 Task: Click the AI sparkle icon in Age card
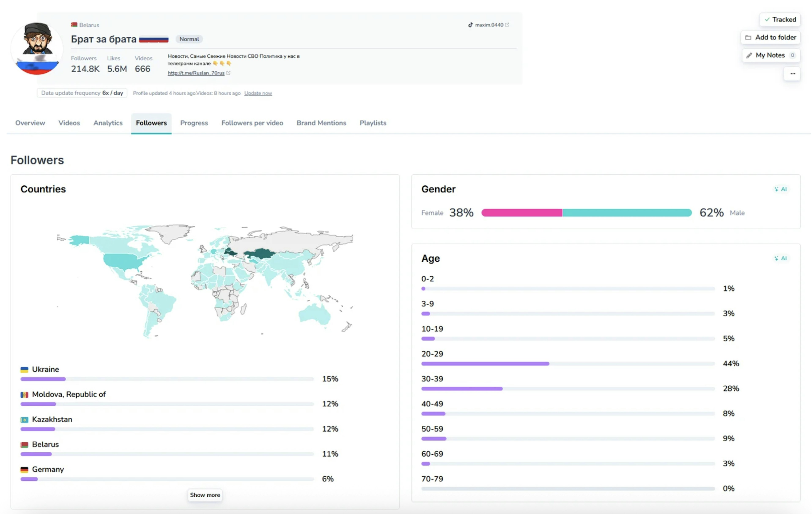click(776, 258)
